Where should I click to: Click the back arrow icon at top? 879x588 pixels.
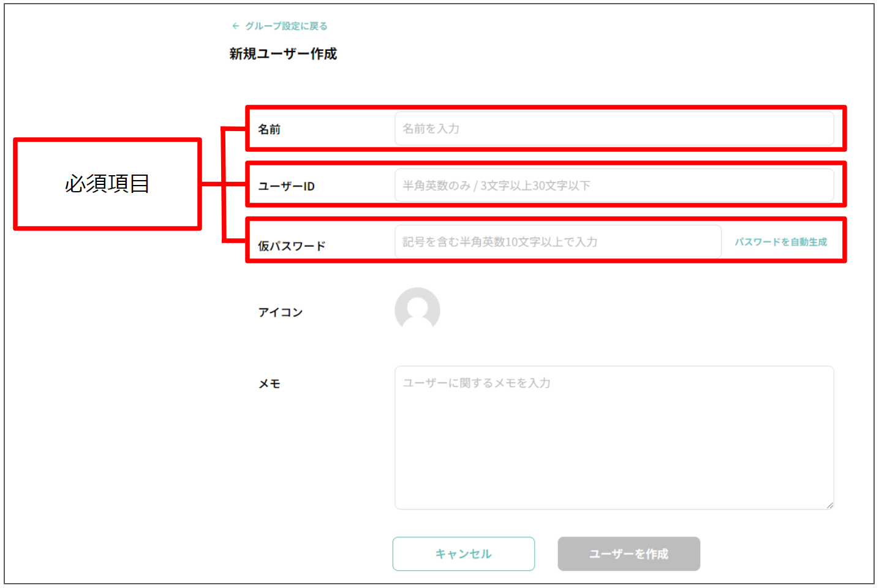click(235, 26)
